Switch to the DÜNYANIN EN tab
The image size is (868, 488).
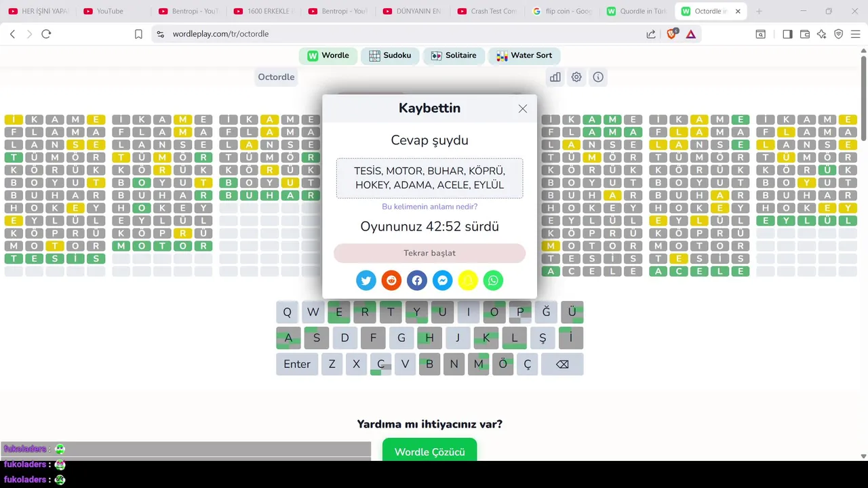pyautogui.click(x=413, y=12)
